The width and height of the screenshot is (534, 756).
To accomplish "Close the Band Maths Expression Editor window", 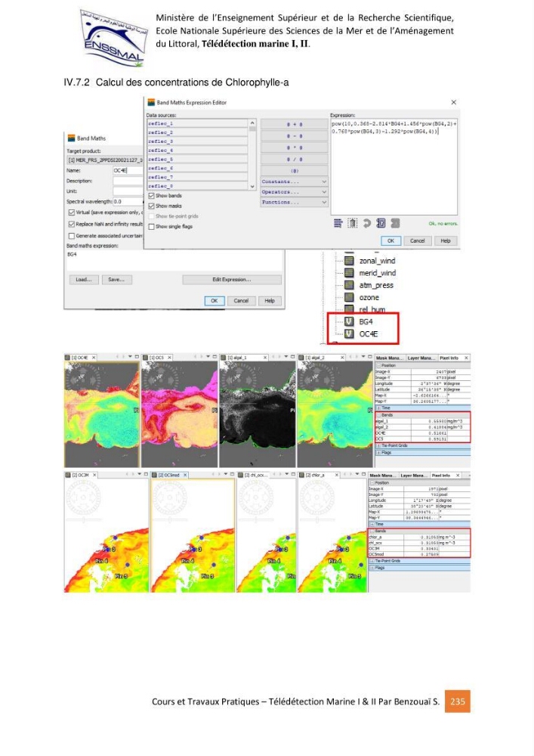I will [x=454, y=102].
